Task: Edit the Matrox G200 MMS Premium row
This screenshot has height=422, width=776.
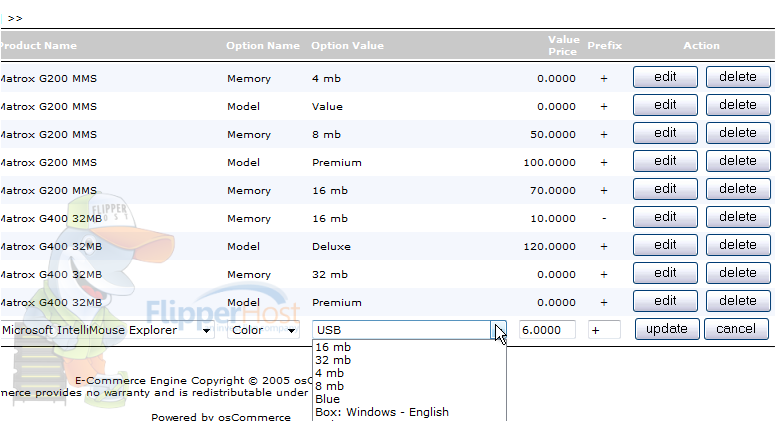Action: click(x=665, y=161)
